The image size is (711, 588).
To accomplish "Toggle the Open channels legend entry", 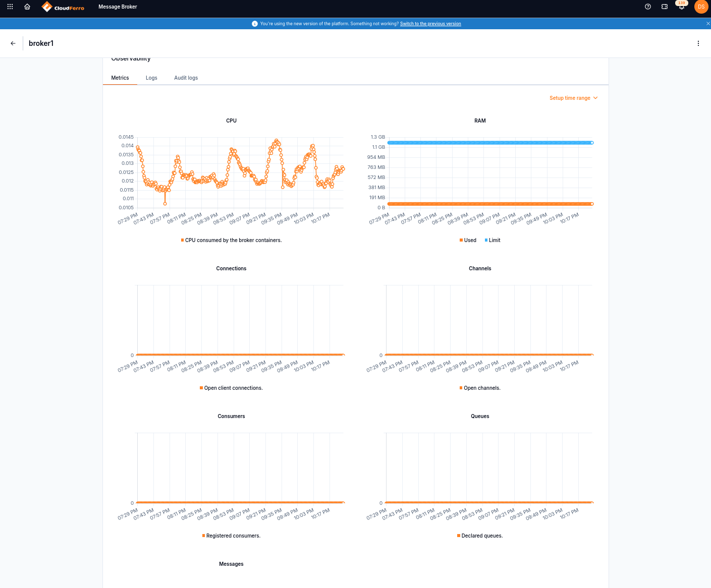I will coord(480,388).
